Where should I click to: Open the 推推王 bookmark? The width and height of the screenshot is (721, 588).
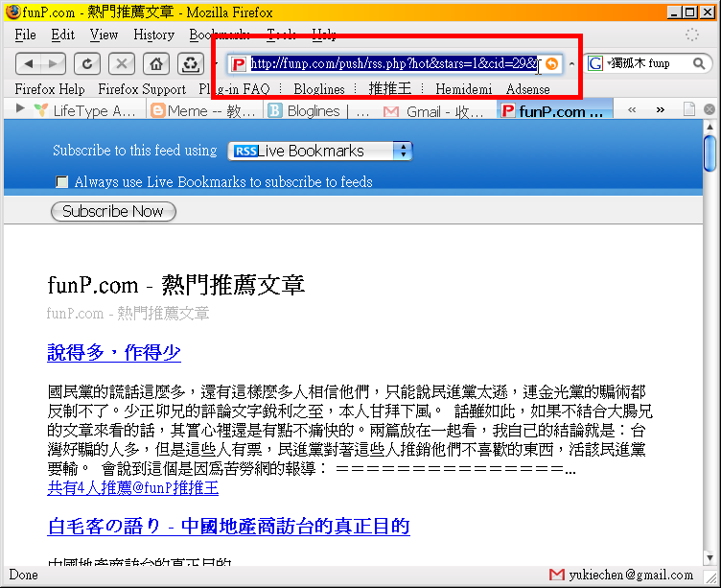(x=390, y=89)
